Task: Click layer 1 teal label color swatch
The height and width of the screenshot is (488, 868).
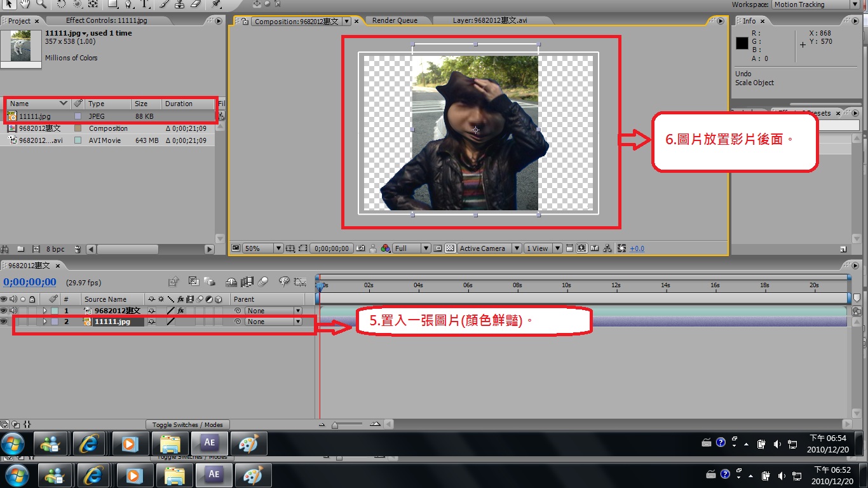Action: [x=55, y=311]
